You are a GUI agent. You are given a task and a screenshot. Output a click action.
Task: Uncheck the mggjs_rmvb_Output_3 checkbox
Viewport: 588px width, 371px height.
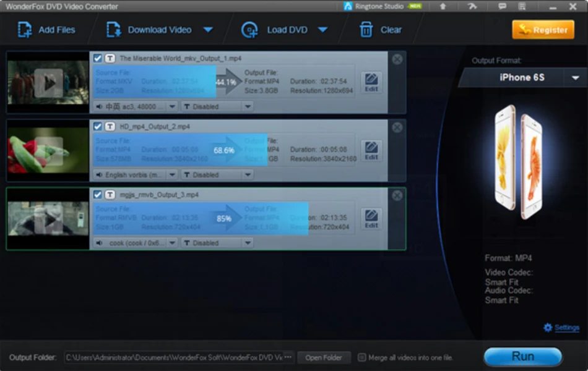(x=98, y=194)
